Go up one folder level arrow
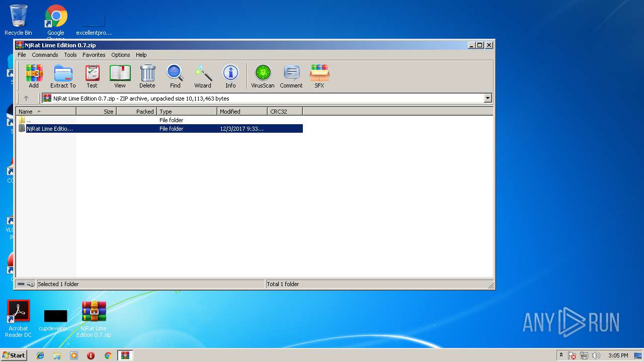 coord(26,99)
